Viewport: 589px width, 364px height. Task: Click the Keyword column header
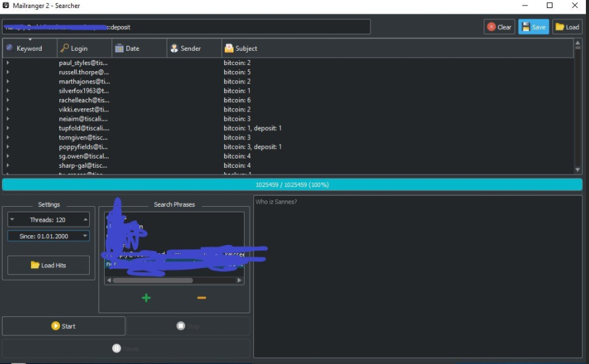(x=29, y=48)
